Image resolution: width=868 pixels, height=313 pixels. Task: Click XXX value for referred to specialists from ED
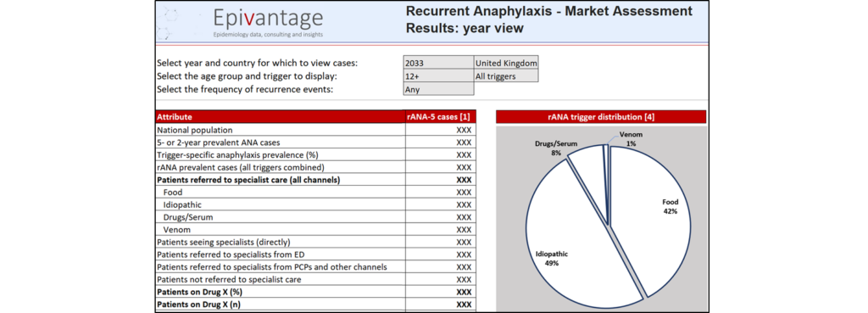coord(464,254)
